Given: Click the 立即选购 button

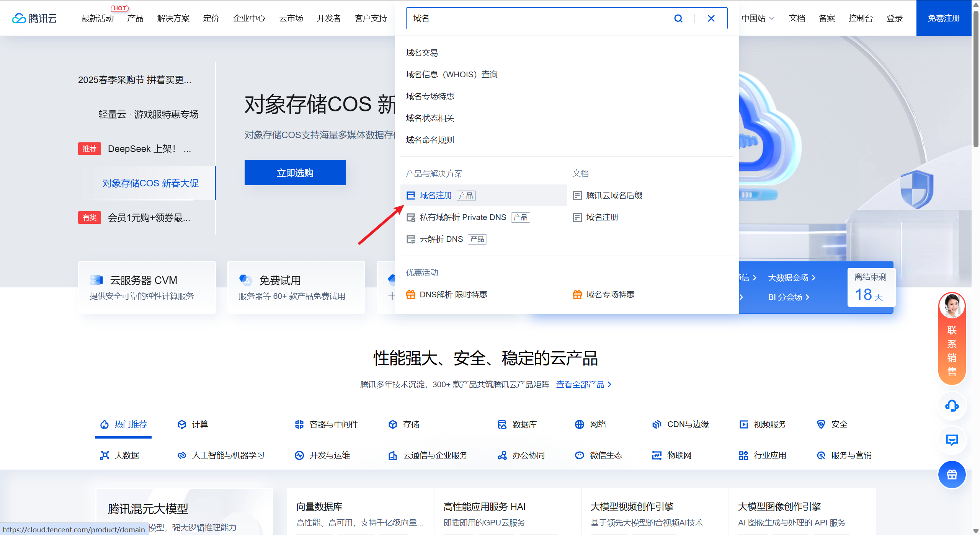Looking at the screenshot, I should (295, 173).
